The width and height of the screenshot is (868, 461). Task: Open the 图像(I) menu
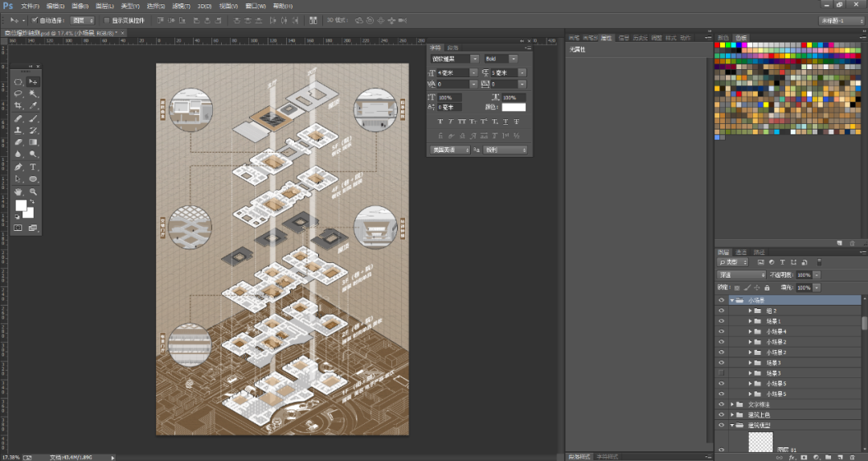point(80,6)
